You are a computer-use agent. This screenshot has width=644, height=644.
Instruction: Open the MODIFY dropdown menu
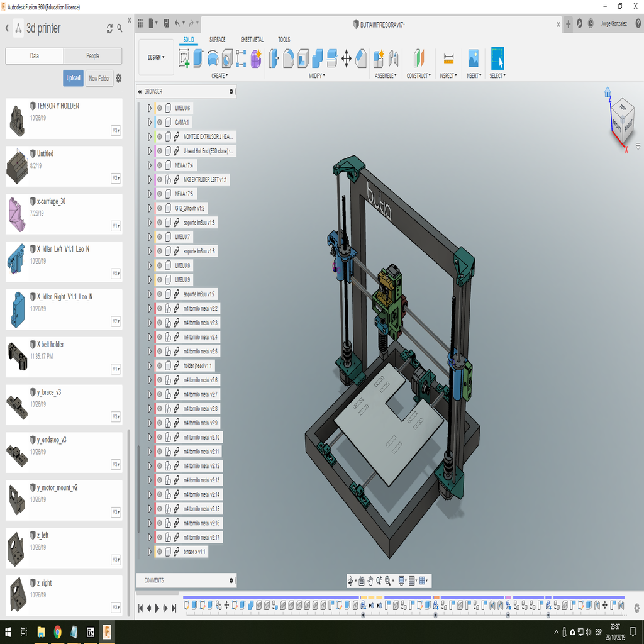coord(316,75)
